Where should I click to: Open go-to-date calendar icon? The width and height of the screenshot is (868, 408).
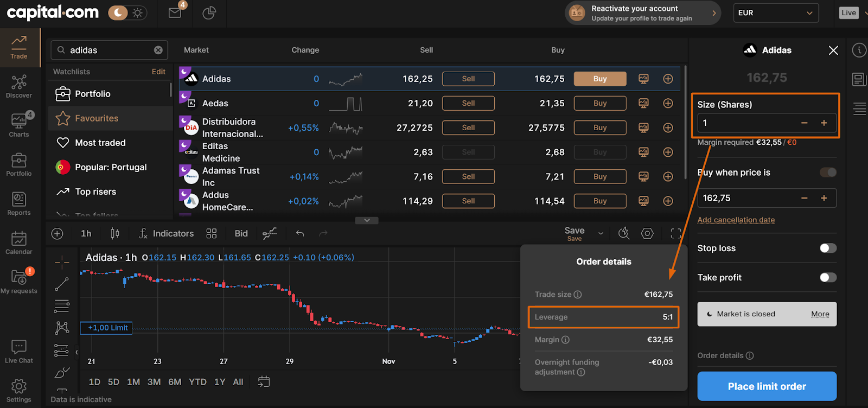pyautogui.click(x=264, y=382)
